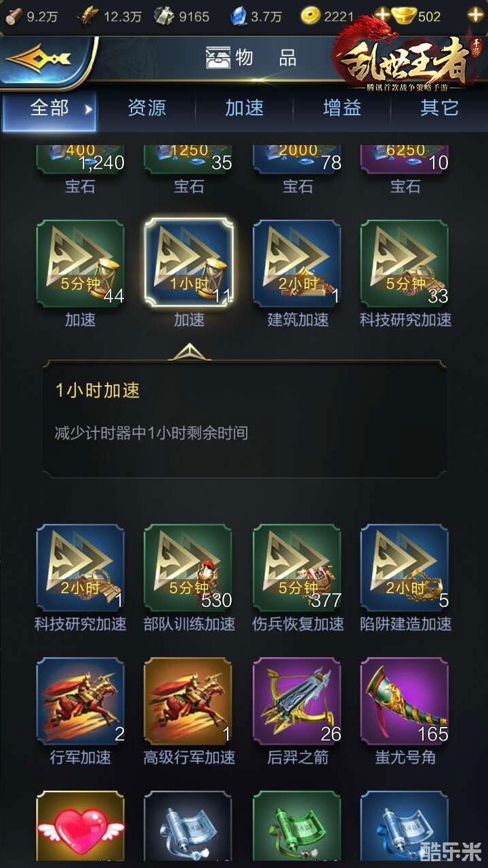488x868 pixels.
Task: Switch to the 增益 tab
Action: click(342, 108)
